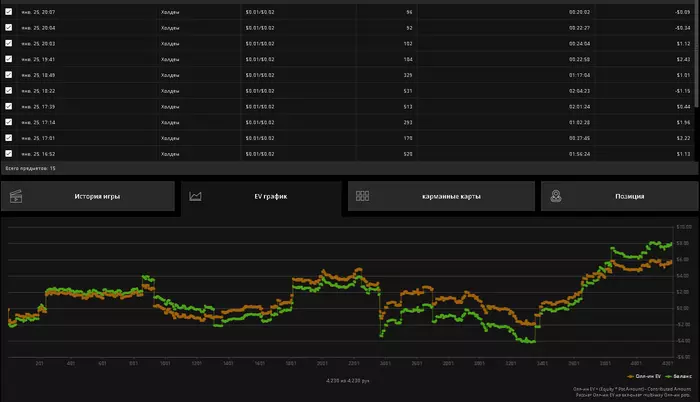Screen dimensions: 700x402
Task: Click duration 01:17:04
Action: (579, 75)
